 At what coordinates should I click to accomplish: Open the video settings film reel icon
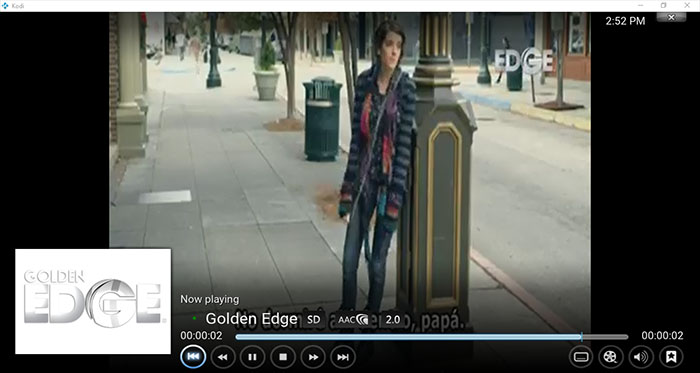coord(611,357)
